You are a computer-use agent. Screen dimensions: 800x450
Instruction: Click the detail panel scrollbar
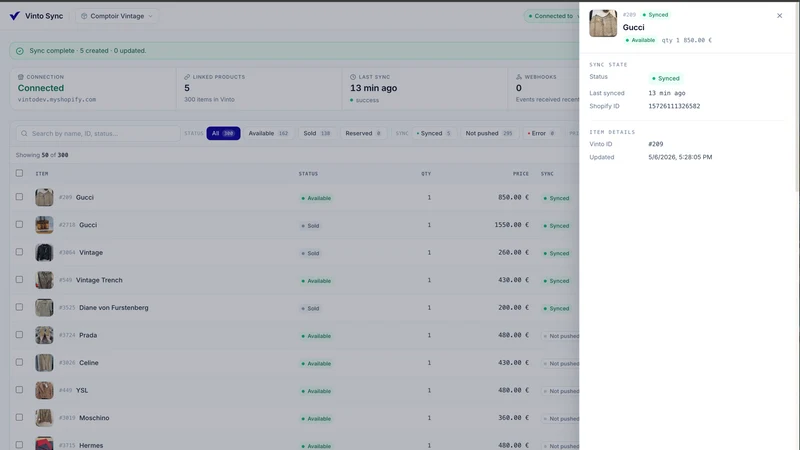click(797, 97)
